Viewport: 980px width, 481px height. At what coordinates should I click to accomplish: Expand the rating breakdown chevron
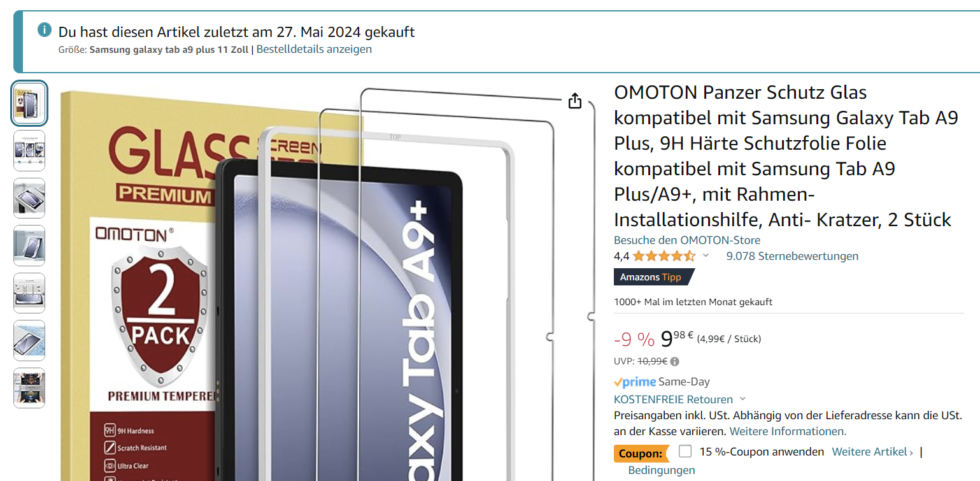706,256
